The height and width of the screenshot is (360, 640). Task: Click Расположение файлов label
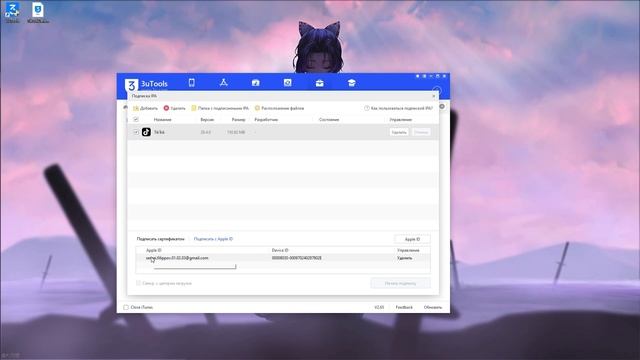click(x=282, y=108)
